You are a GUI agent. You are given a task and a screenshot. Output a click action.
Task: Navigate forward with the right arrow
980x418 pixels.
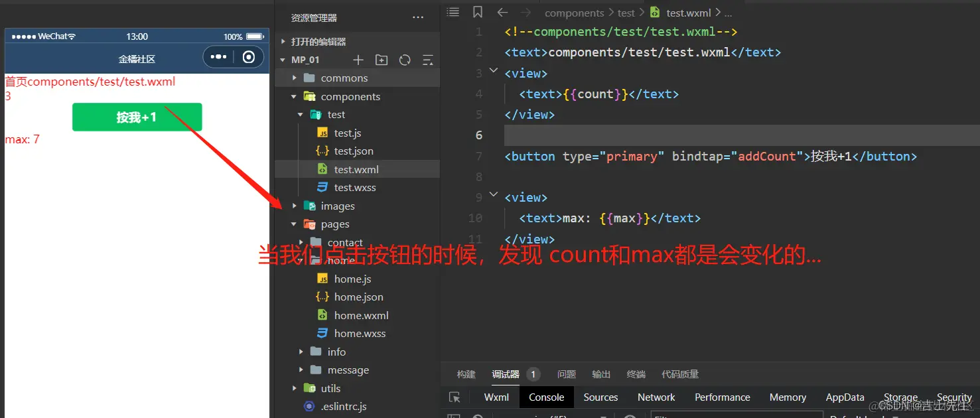(525, 13)
